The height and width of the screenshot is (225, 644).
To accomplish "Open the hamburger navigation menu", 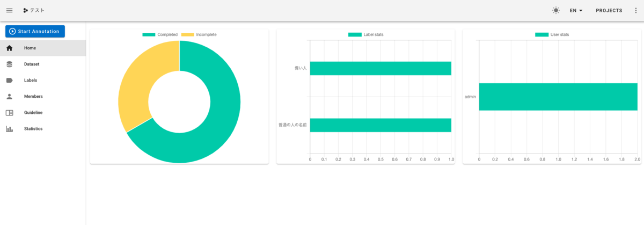I will point(9,10).
